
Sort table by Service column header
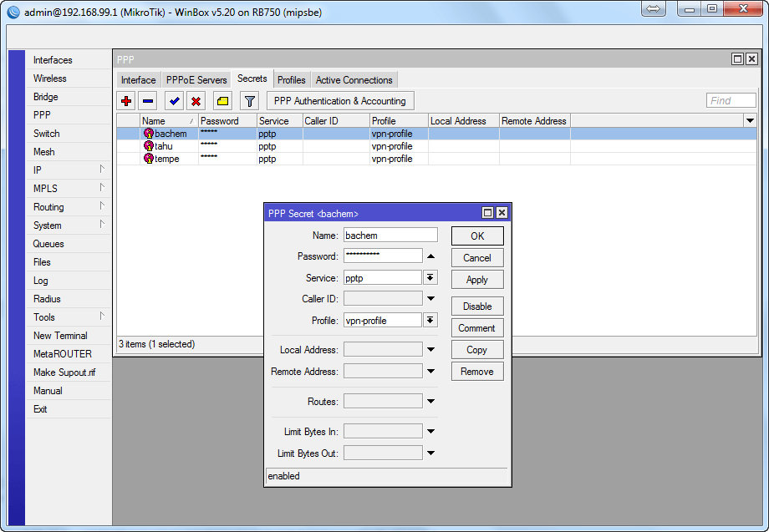coord(279,120)
